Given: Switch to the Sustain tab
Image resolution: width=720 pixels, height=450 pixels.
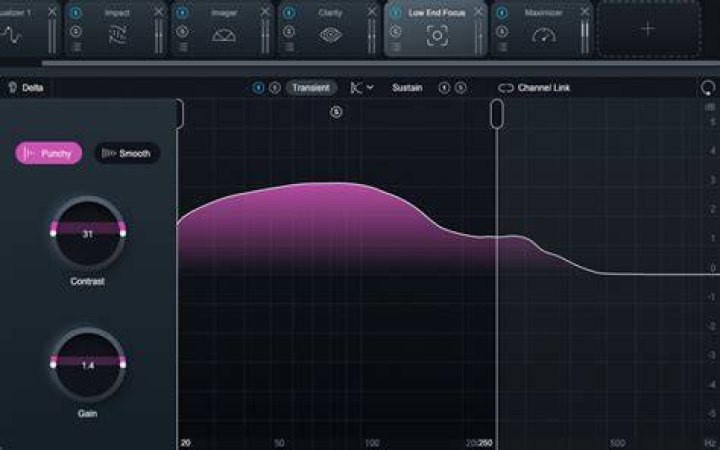Looking at the screenshot, I should pyautogui.click(x=407, y=88).
